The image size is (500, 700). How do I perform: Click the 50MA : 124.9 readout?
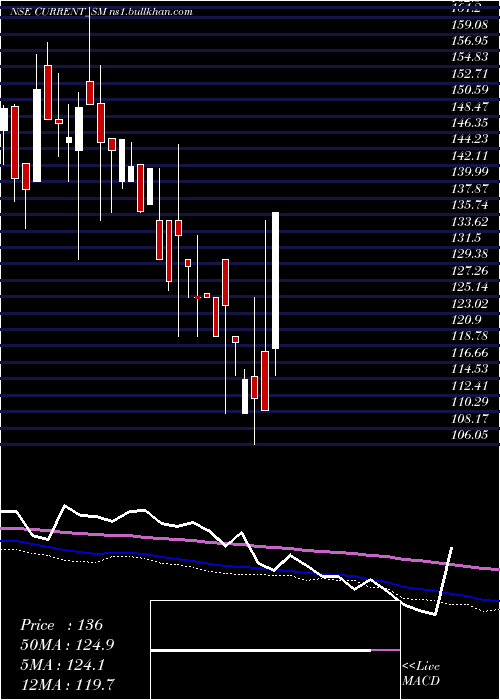click(x=67, y=645)
